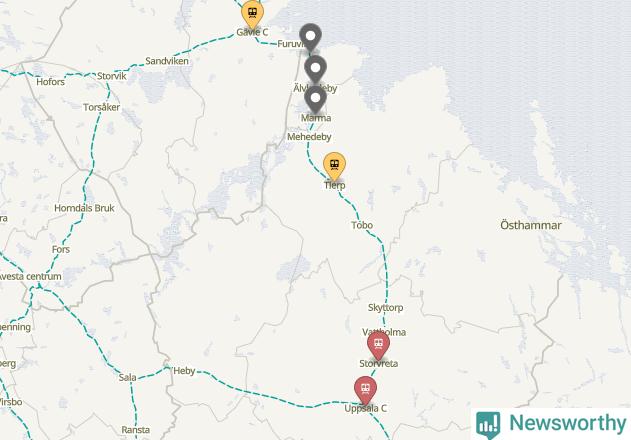Select the red train marker at Uppsala C

coord(365,390)
